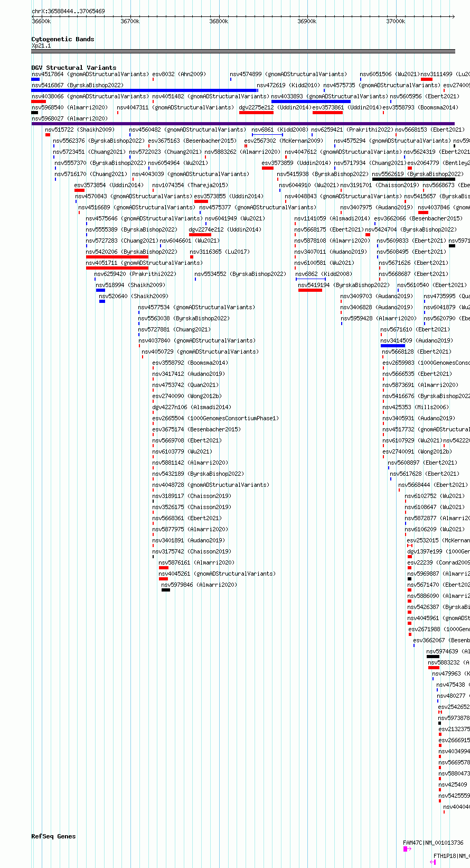Click the black bar under nsv5974639
The width and height of the screenshot is (470, 868).
point(433,657)
